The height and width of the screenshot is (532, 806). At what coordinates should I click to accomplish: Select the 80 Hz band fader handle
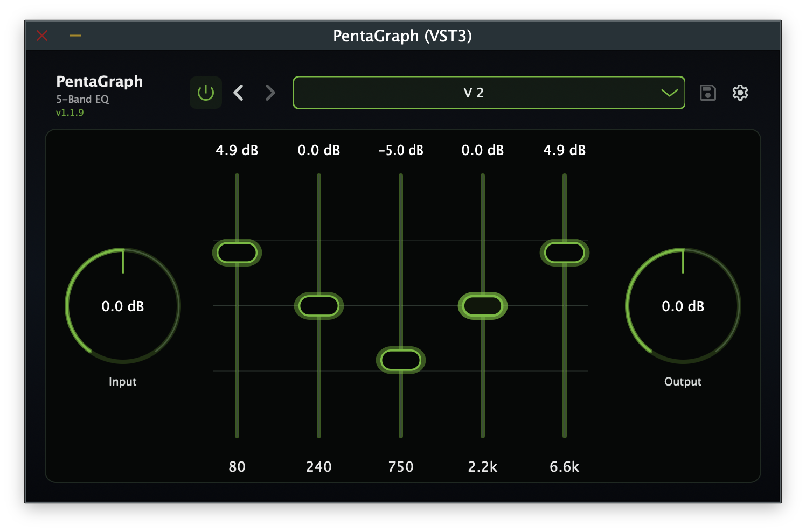[237, 253]
